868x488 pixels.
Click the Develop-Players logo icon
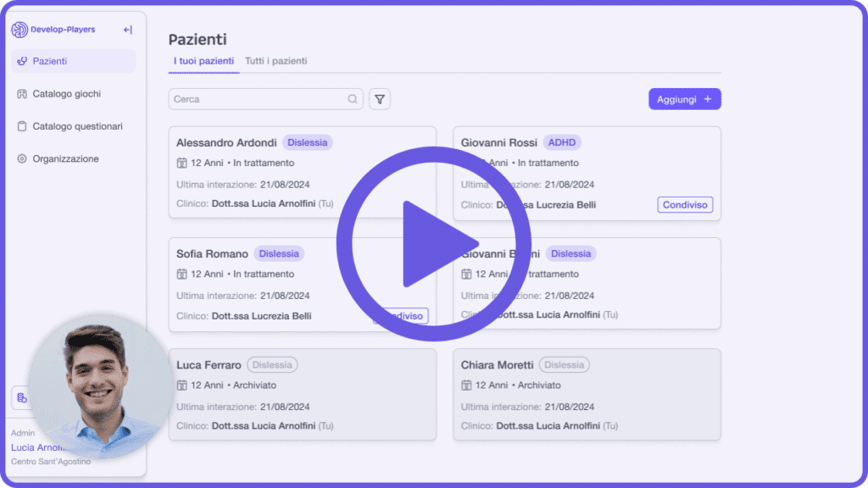[x=19, y=30]
